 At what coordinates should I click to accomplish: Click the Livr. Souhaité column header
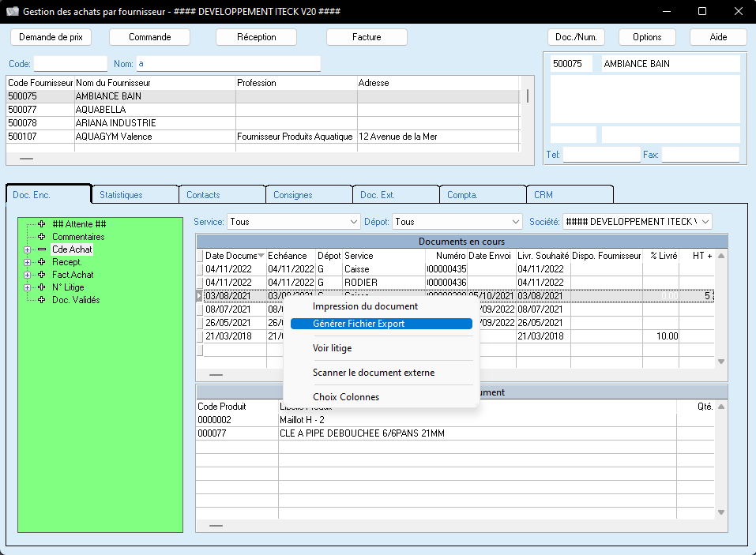coord(543,256)
